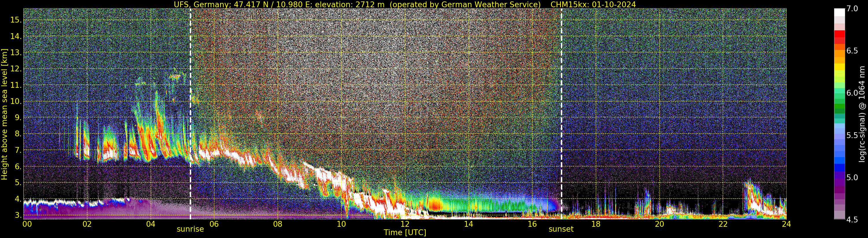868x238 pixels.
Task: Click the '6.0' colorbar tick label
Action: pos(852,93)
